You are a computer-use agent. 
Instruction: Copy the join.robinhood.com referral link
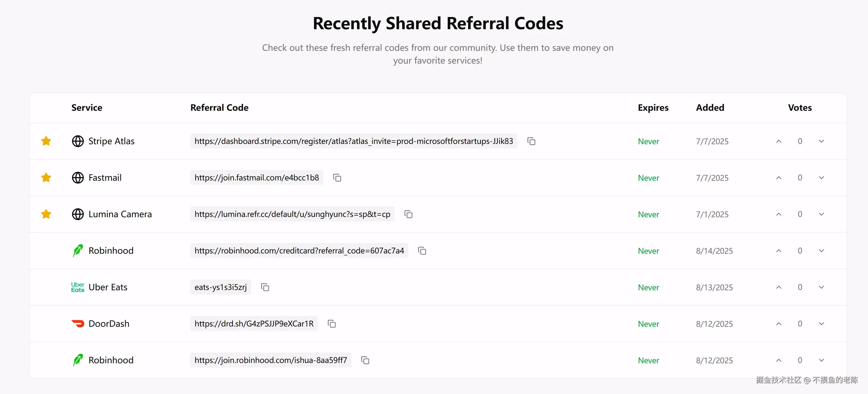[x=365, y=360]
